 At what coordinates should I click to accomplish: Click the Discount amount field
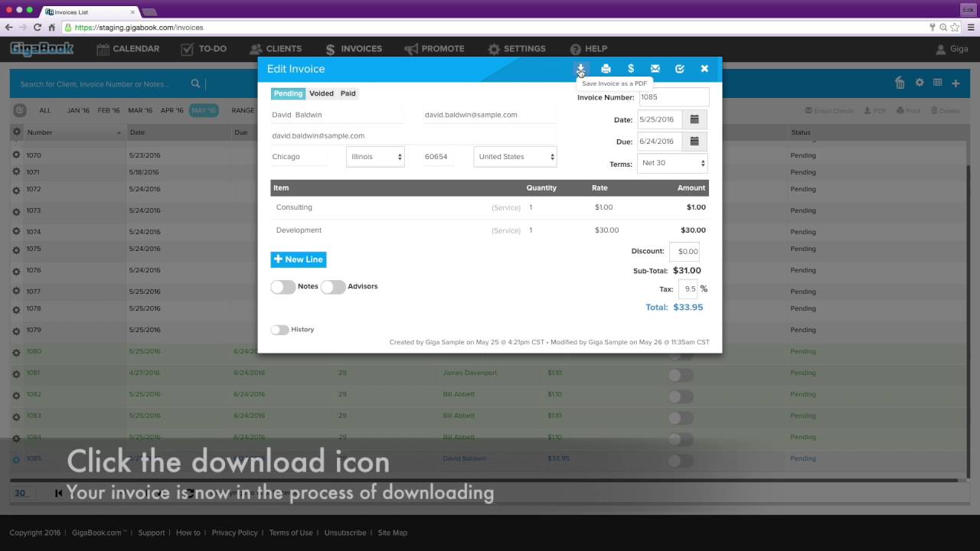pos(684,252)
